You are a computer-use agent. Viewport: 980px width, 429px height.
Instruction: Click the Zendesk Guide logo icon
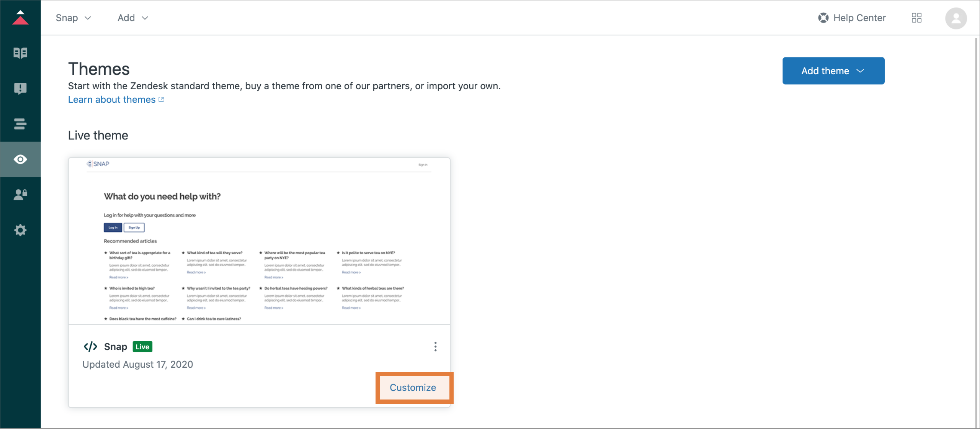pyautogui.click(x=20, y=18)
